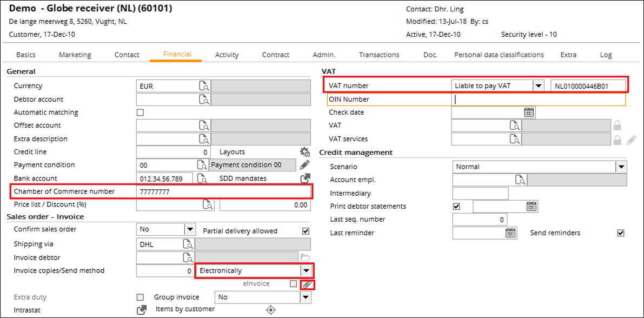644x318 pixels.
Task: Open the Marketing tab
Action: point(75,55)
